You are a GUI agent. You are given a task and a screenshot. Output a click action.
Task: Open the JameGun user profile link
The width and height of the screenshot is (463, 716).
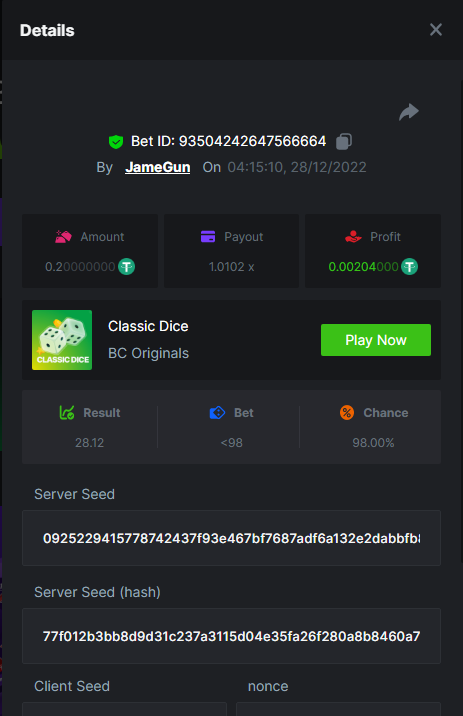(158, 167)
